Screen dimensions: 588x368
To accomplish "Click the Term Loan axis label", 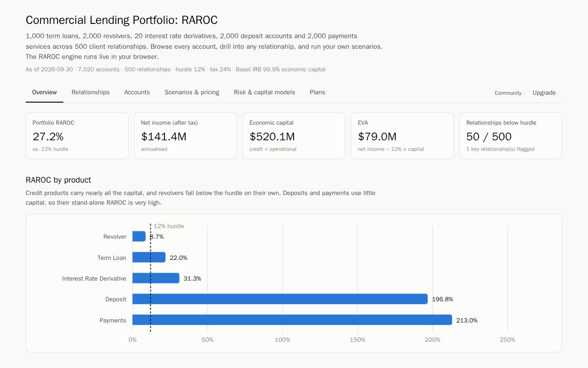I will pos(112,258).
